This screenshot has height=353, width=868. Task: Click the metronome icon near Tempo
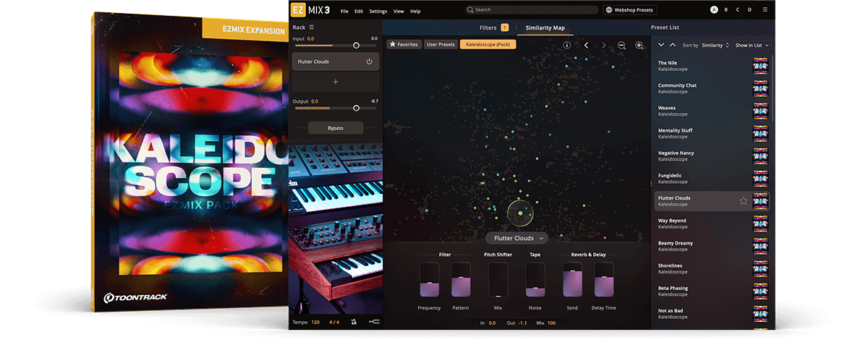tap(354, 322)
